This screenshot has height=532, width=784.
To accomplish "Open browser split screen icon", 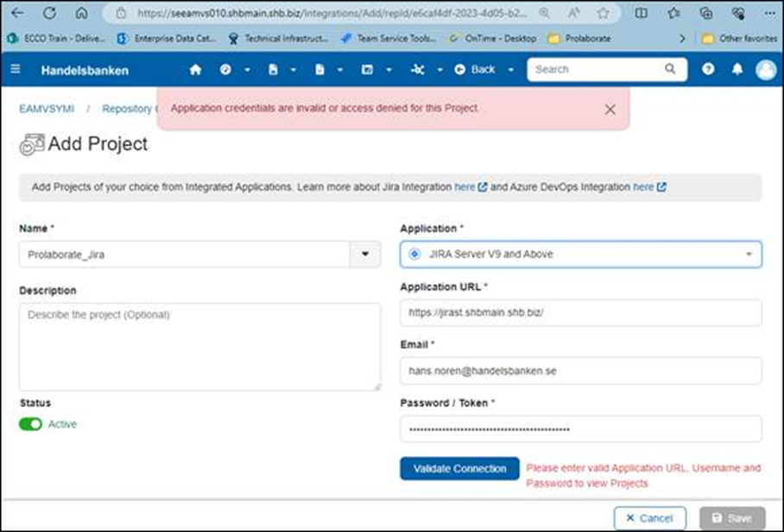I will (641, 14).
